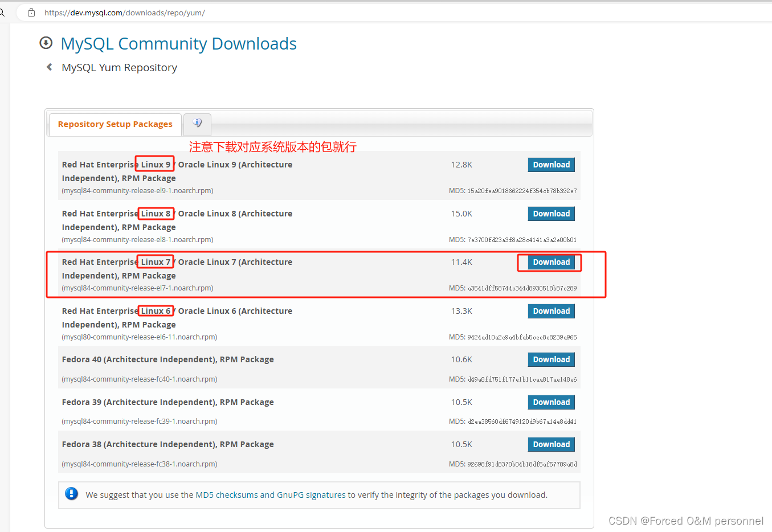Download the Fedora 38 RPM package
The height and width of the screenshot is (532, 772).
click(551, 444)
